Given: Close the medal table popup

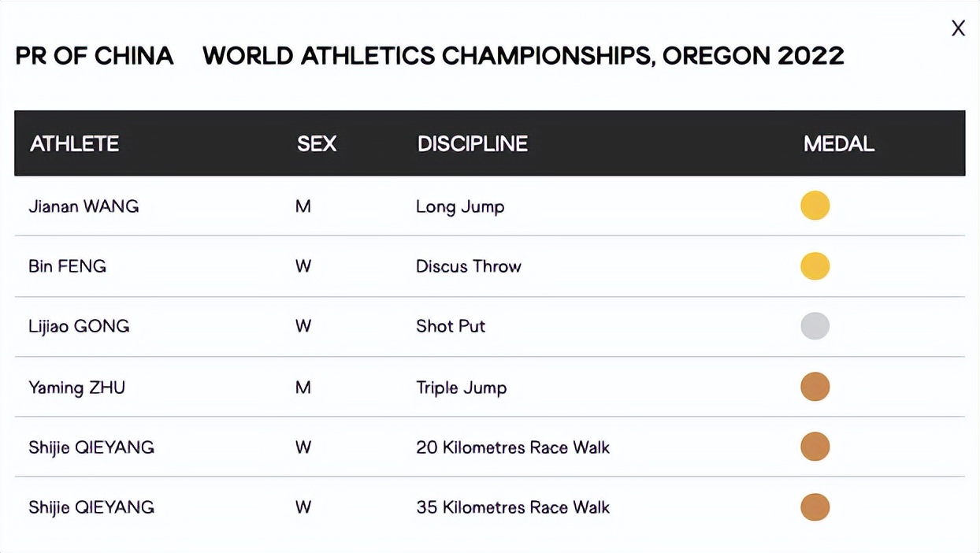Looking at the screenshot, I should [958, 28].
